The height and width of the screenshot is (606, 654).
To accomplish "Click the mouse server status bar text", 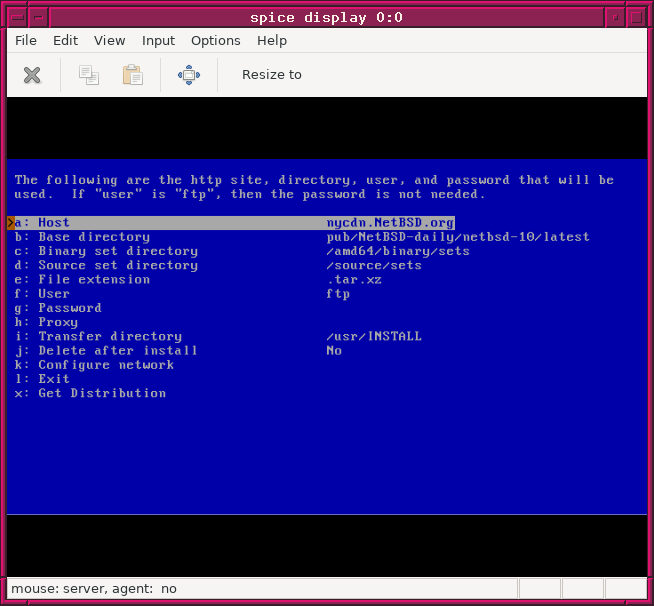I will coord(94,590).
